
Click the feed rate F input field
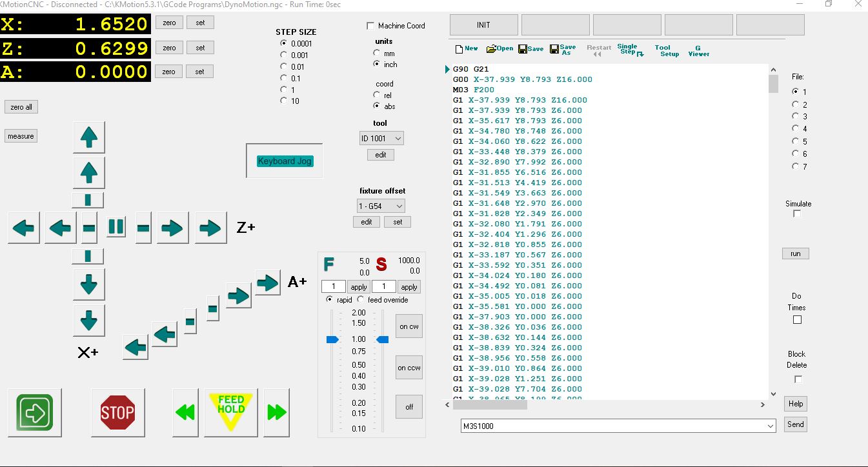(333, 286)
